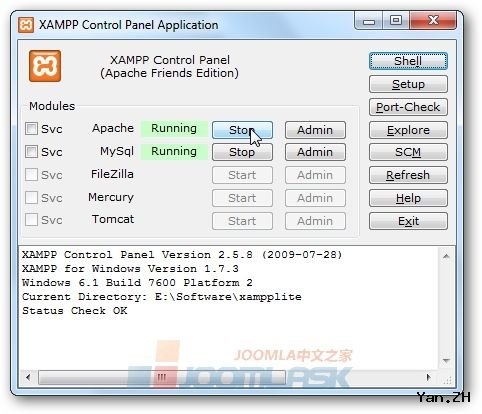Refresh the module status
This screenshot has height=414, width=482.
coord(408,175)
